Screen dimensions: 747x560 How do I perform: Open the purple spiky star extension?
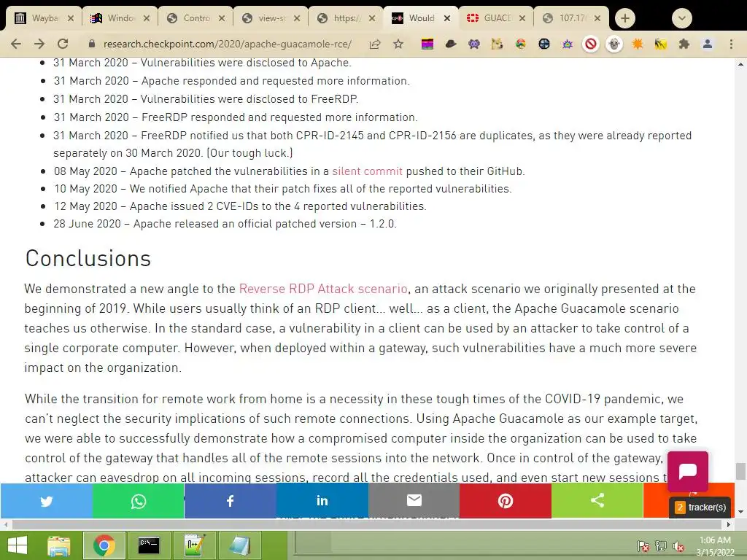tap(567, 44)
